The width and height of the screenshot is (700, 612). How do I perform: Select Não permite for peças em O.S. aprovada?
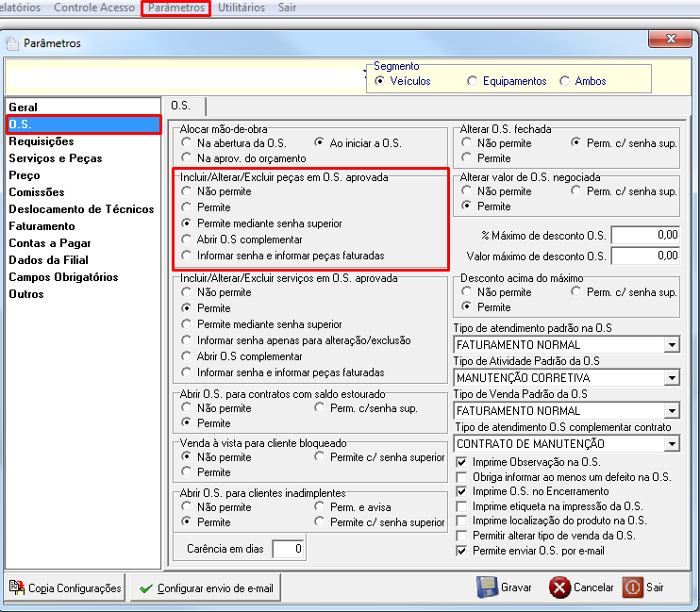click(187, 191)
